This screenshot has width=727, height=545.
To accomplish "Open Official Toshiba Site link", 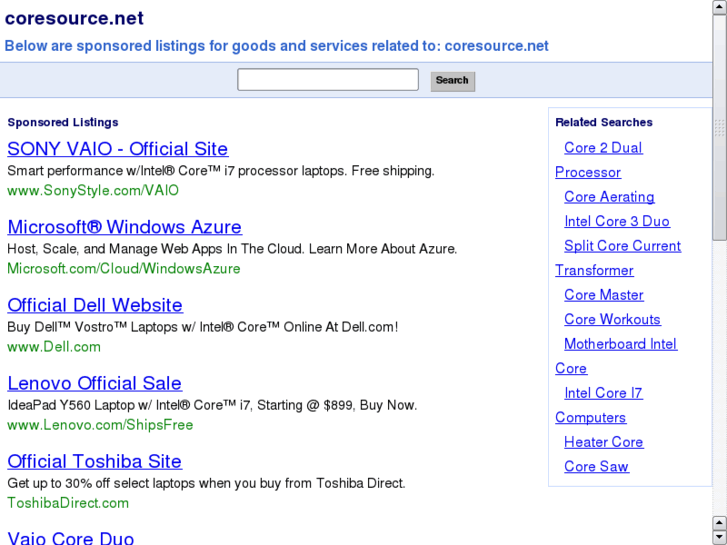I will [95, 462].
